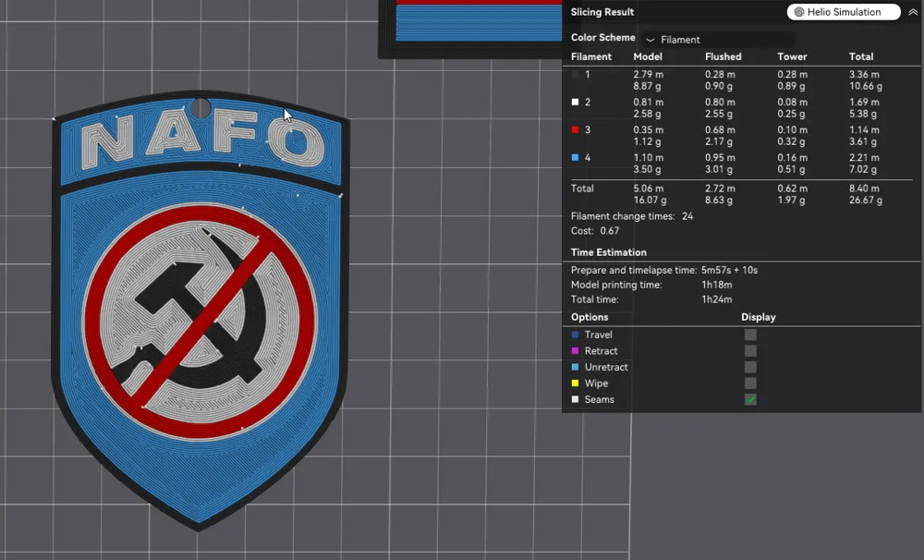Click filament 1 dark color swatch
This screenshot has width=924, height=560.
(x=575, y=74)
